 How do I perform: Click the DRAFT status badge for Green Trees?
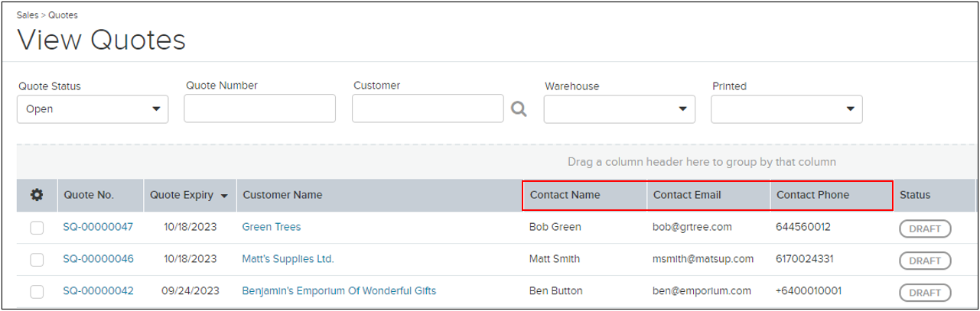[925, 228]
